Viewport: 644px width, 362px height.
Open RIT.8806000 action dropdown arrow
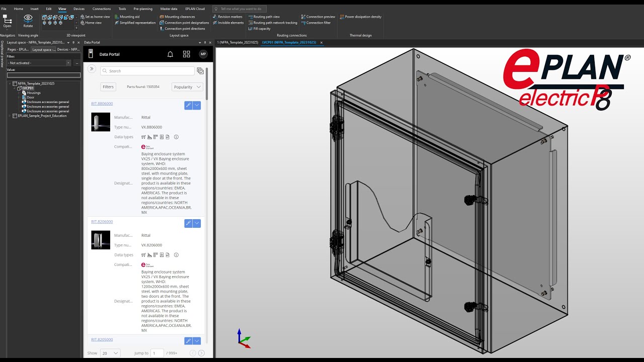(197, 105)
